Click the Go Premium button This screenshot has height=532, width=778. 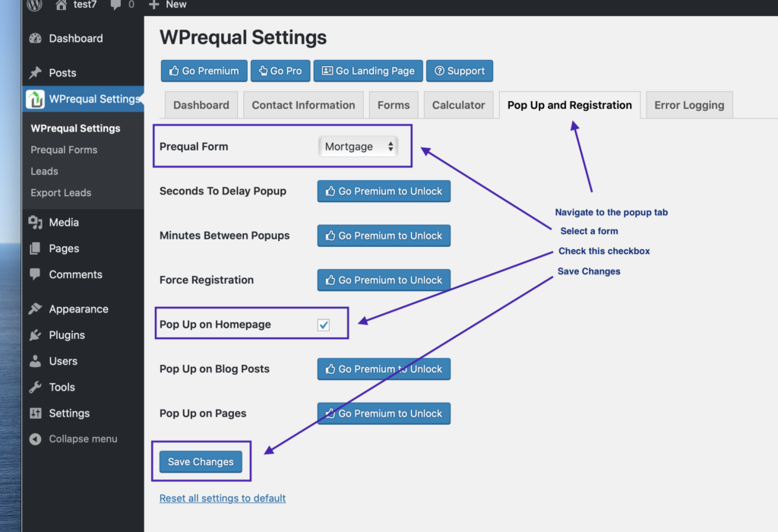(x=204, y=71)
